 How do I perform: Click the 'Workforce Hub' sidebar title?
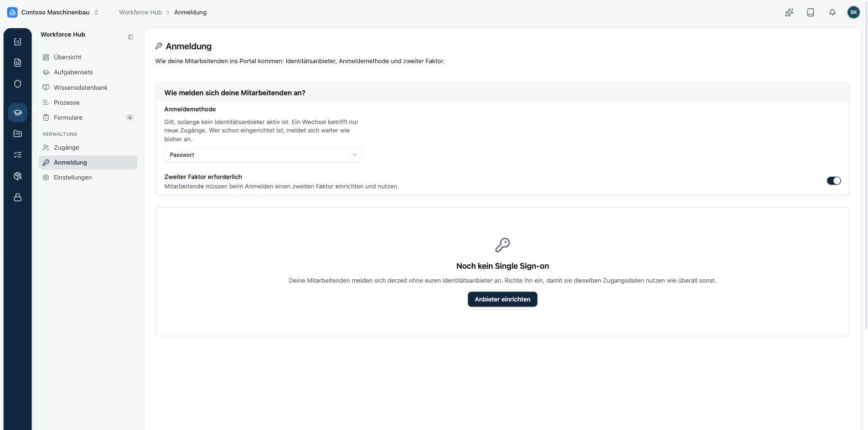[63, 34]
